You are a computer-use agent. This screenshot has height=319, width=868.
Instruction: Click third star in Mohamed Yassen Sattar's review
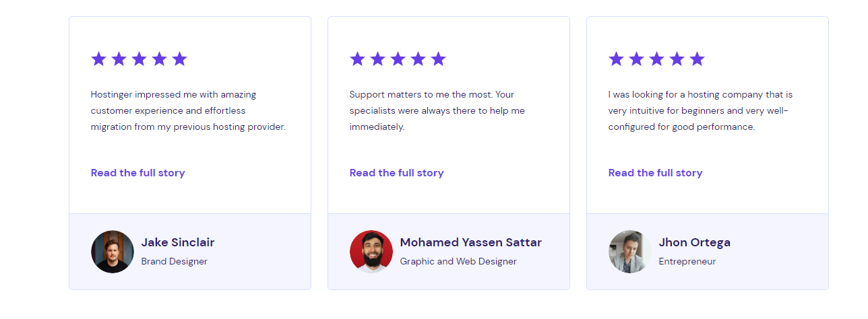[x=398, y=59]
